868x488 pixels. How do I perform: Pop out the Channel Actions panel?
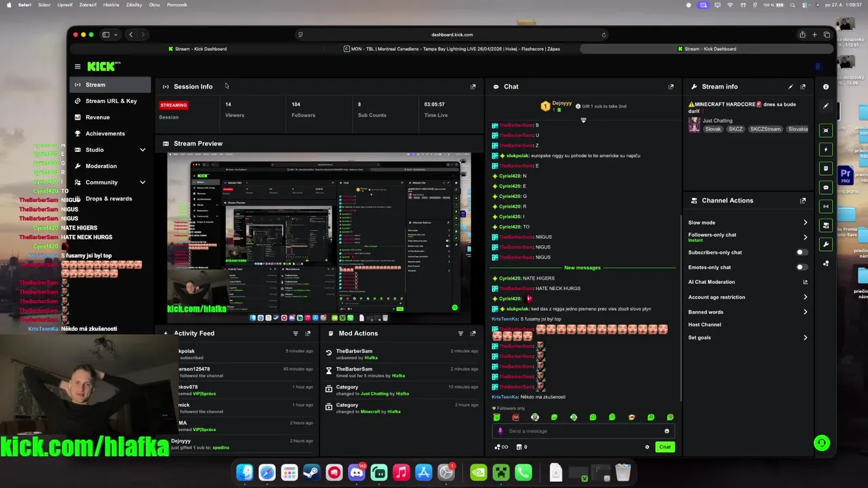click(803, 201)
